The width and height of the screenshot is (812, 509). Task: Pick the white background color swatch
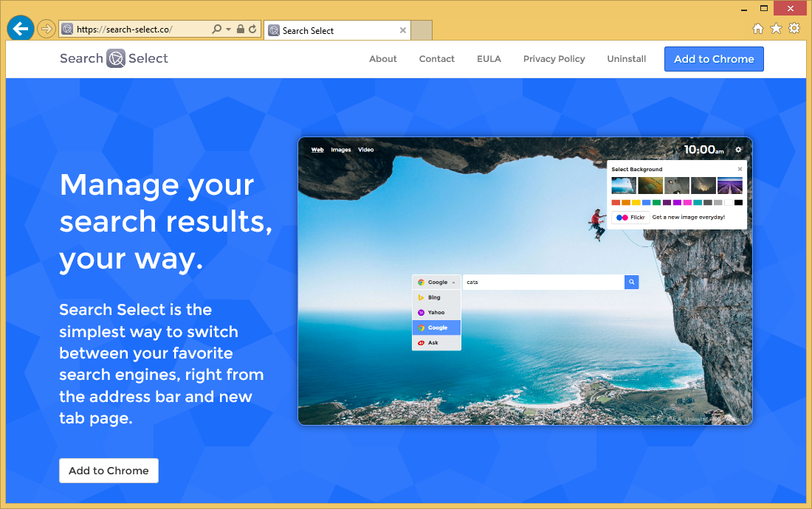point(728,203)
